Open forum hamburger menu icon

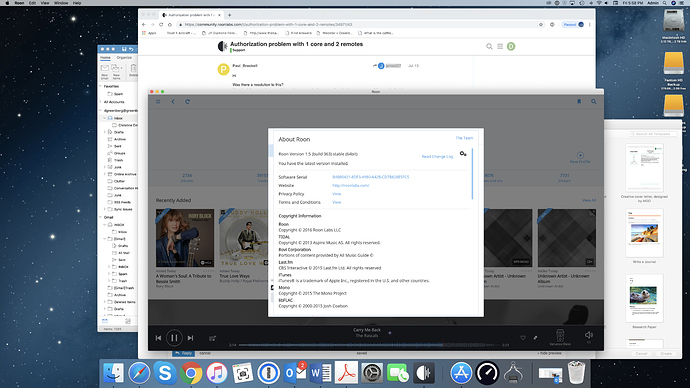(x=500, y=46)
